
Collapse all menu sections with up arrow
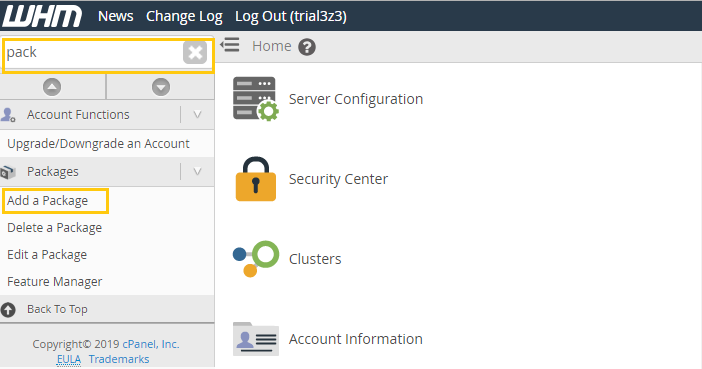(52, 86)
